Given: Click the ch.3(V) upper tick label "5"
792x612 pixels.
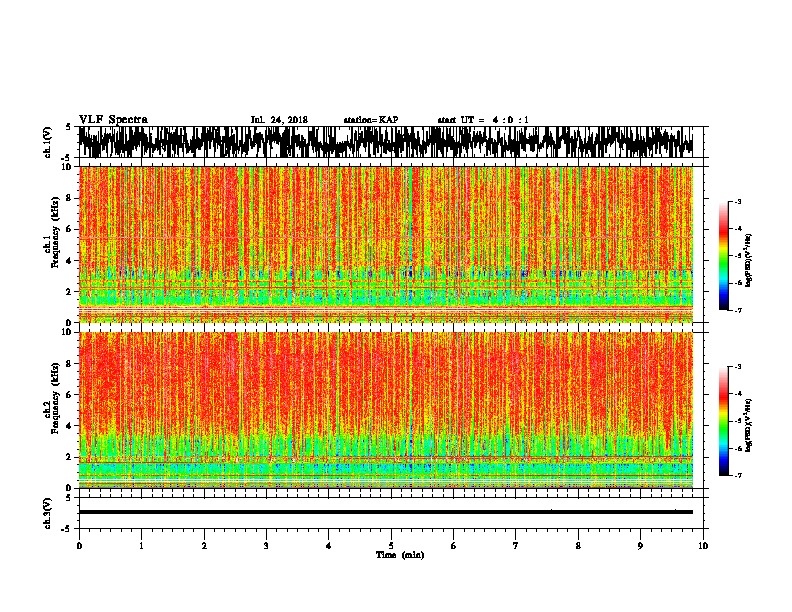Looking at the screenshot, I should click(69, 498).
